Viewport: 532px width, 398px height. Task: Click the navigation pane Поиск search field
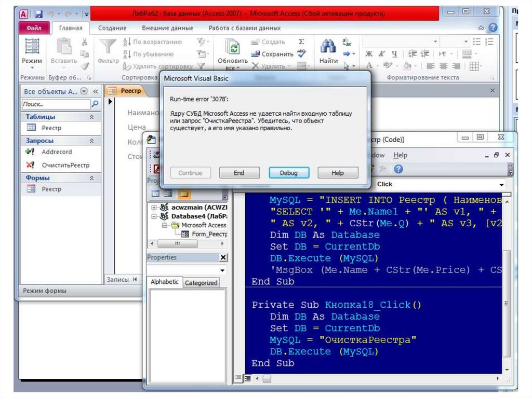56,104
